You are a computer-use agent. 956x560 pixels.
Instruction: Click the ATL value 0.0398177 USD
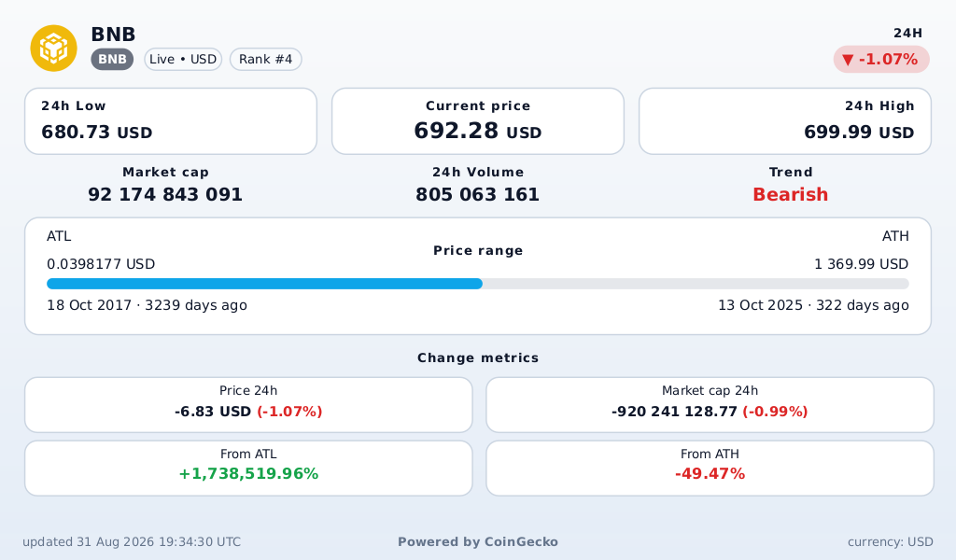(x=101, y=264)
